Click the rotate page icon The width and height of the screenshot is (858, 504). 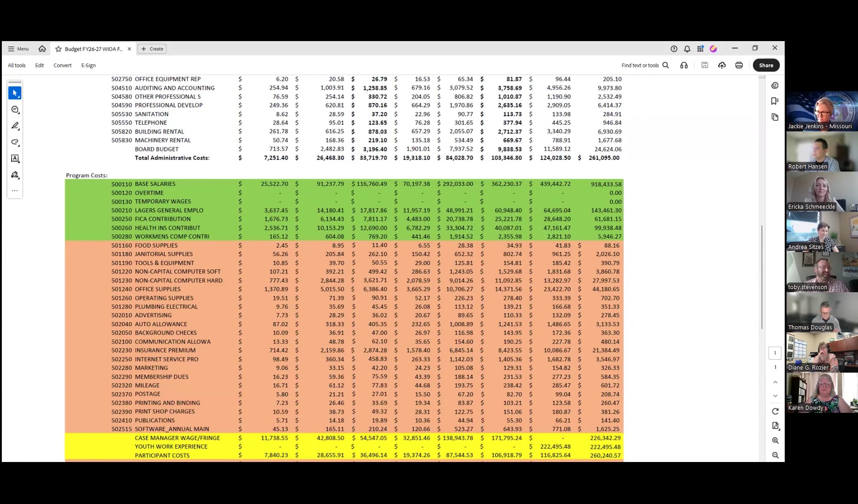coord(775,411)
